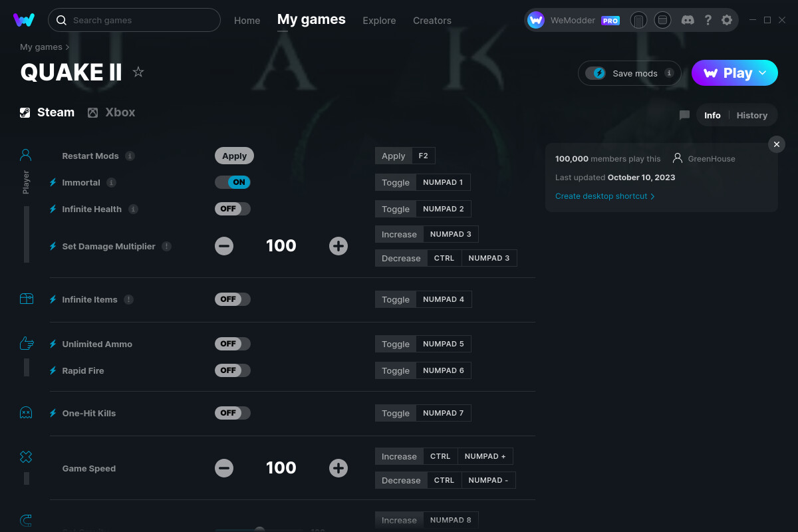Show info for Immortal mod
798x532 pixels.
(x=112, y=182)
